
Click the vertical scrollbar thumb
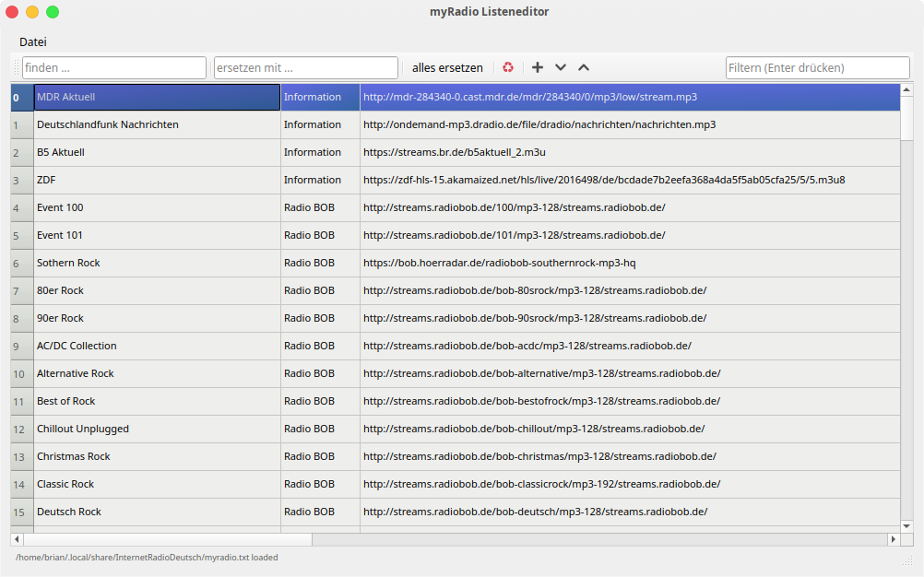(906, 118)
